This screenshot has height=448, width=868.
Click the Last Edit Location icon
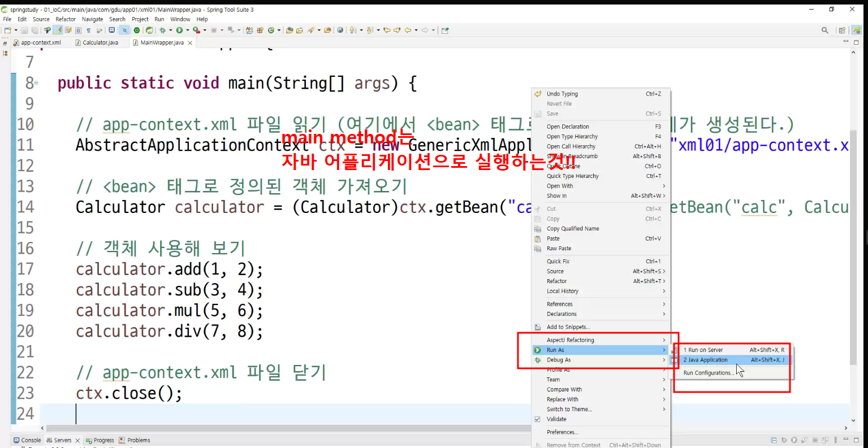[x=387, y=30]
